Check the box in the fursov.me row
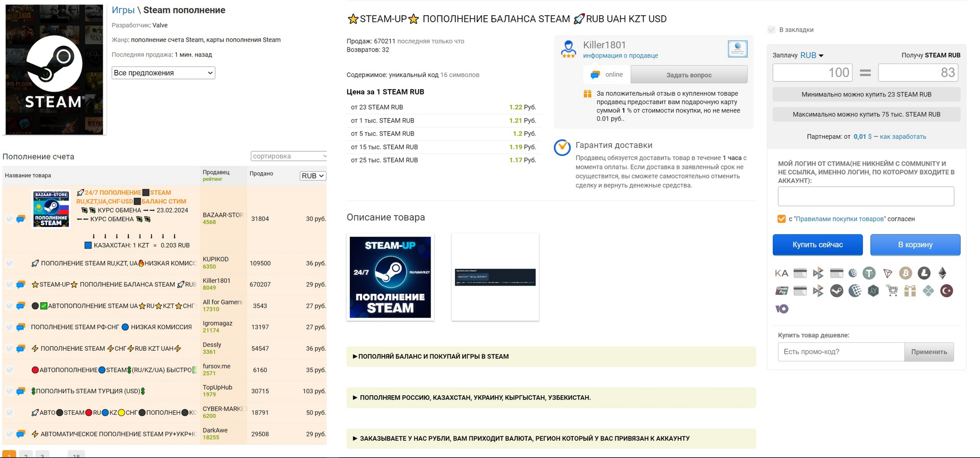Viewport: 980px width, 458px height. 10,370
